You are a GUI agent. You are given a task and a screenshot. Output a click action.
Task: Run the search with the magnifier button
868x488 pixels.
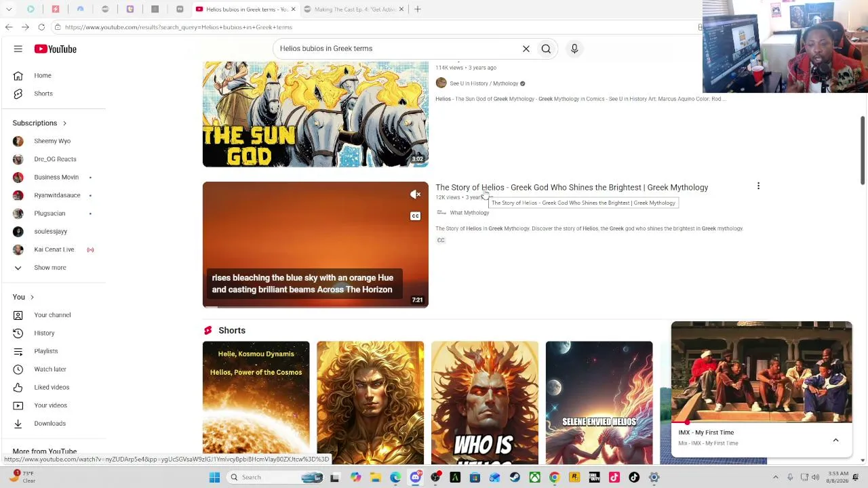pos(546,49)
